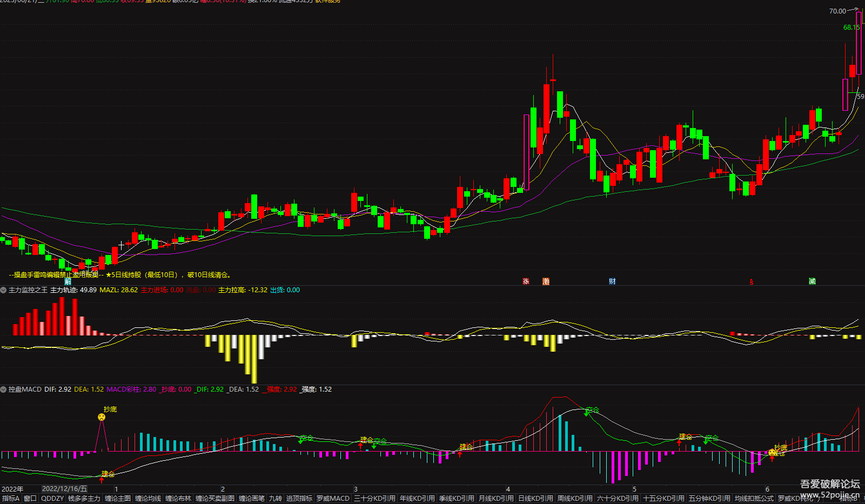Viewport: 865px width, 504px height.
Task: Select the 六十分KD引用 tab
Action: tap(618, 499)
